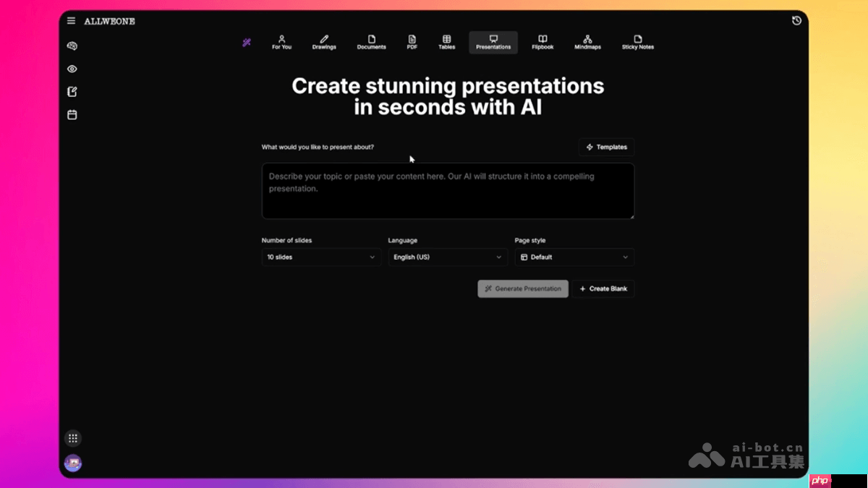Expand the Number of slides dropdown
This screenshot has width=868, height=488.
pos(321,257)
